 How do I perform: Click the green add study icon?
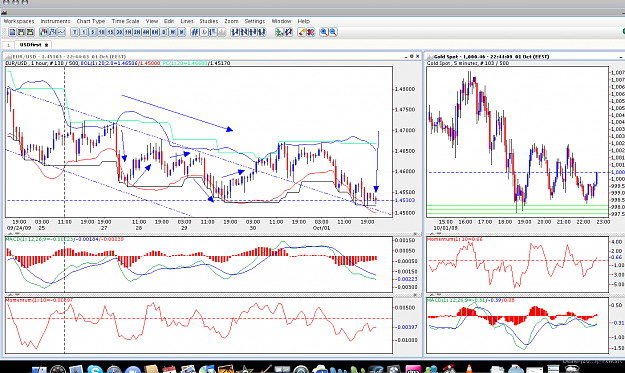279,32
